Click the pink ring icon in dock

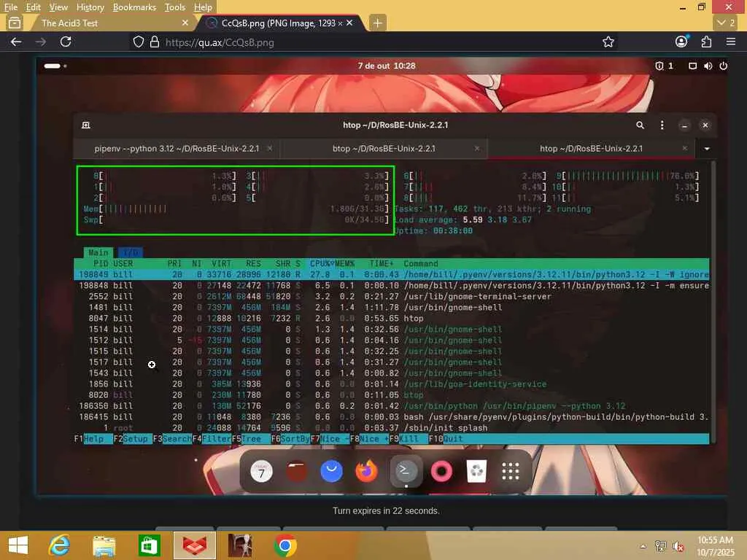coord(441,472)
